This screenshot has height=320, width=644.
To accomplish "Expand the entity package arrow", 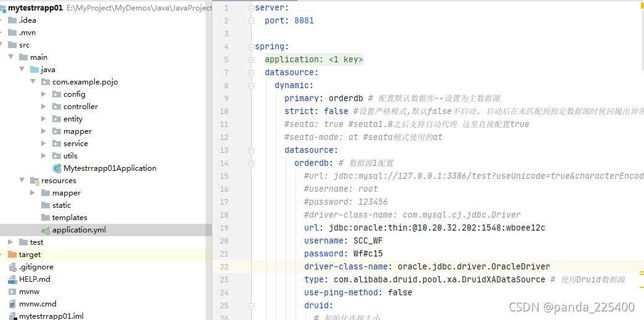I will (x=44, y=119).
